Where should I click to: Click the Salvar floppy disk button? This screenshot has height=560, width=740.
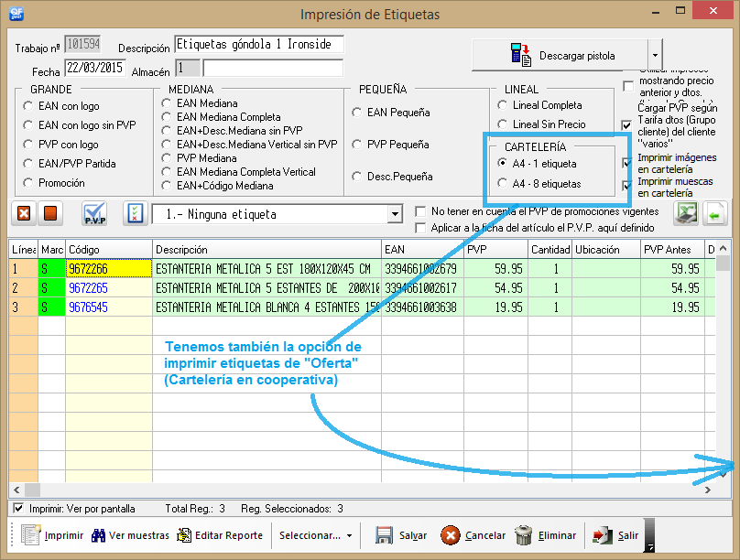(401, 535)
